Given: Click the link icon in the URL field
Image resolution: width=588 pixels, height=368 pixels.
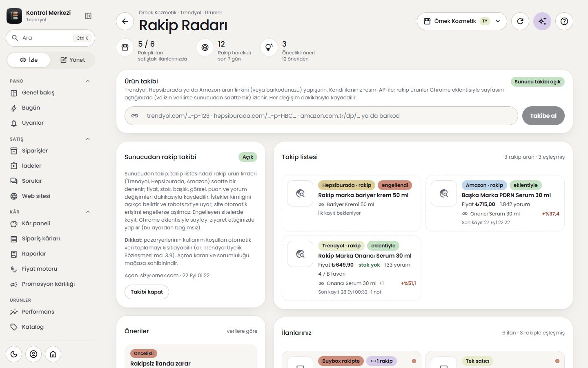Looking at the screenshot, I should coord(135,116).
